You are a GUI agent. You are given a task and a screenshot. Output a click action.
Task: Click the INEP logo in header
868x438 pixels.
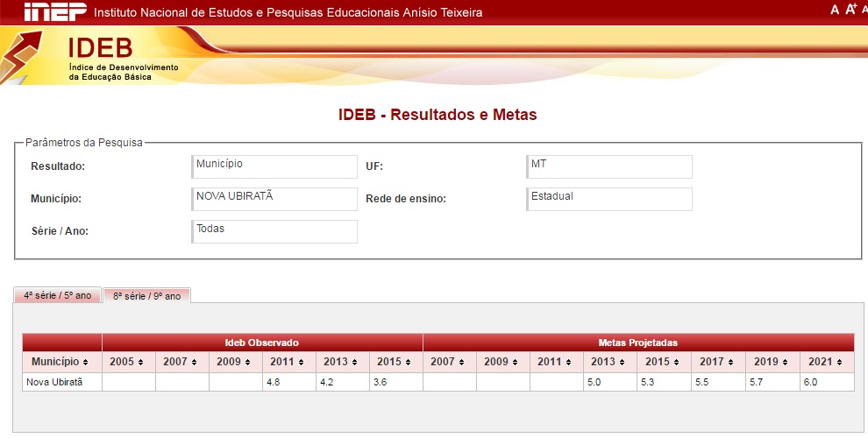coord(55,11)
